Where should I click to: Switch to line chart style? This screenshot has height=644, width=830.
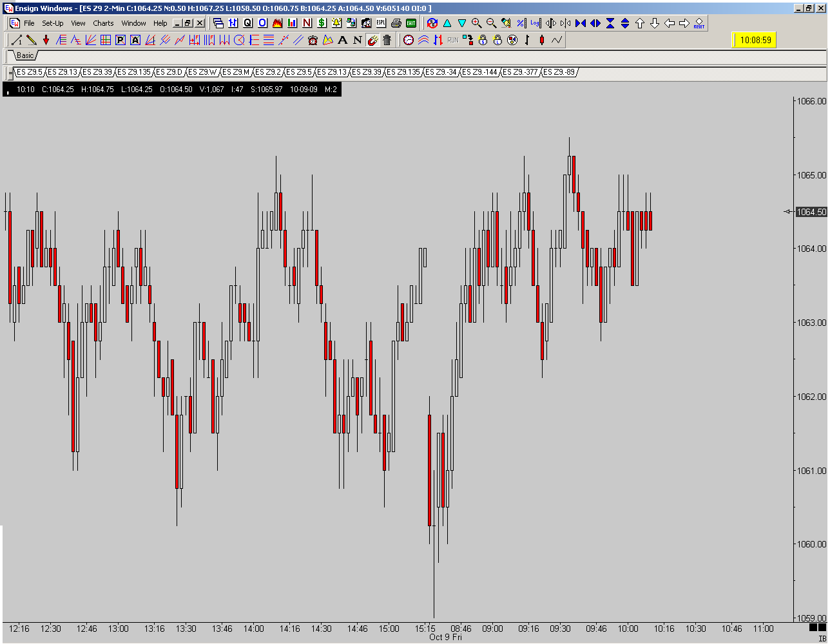pyautogui.click(x=557, y=40)
